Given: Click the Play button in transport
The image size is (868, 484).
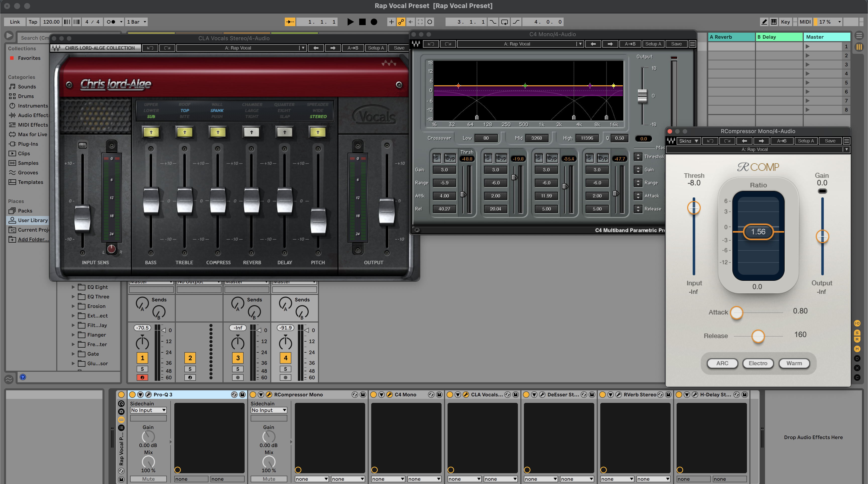Looking at the screenshot, I should click(x=350, y=22).
